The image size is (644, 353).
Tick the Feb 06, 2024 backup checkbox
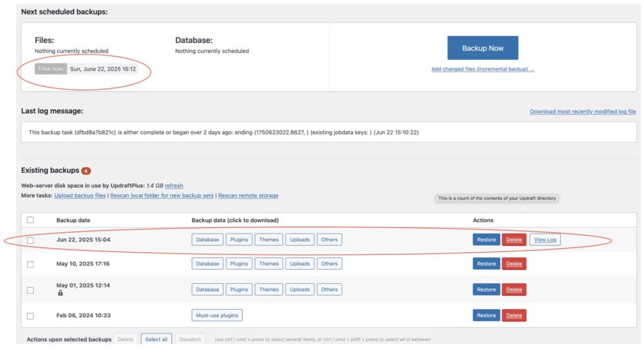pos(30,316)
